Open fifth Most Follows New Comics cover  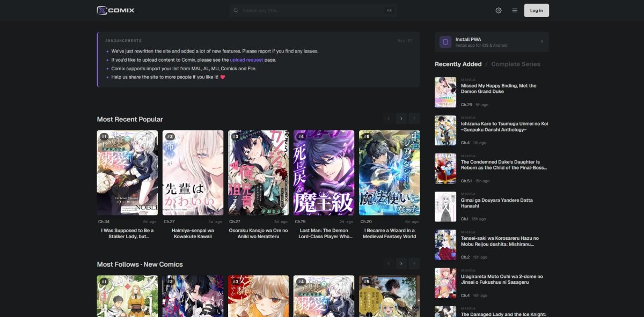point(390,296)
